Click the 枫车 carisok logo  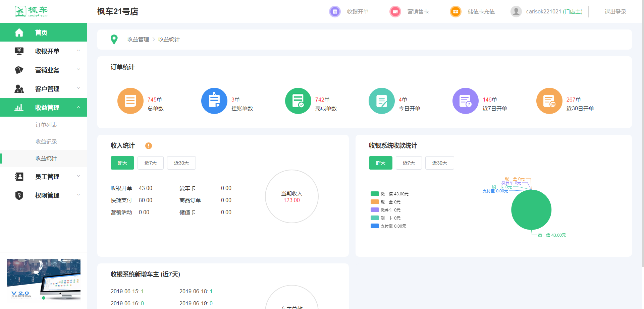[x=31, y=11]
